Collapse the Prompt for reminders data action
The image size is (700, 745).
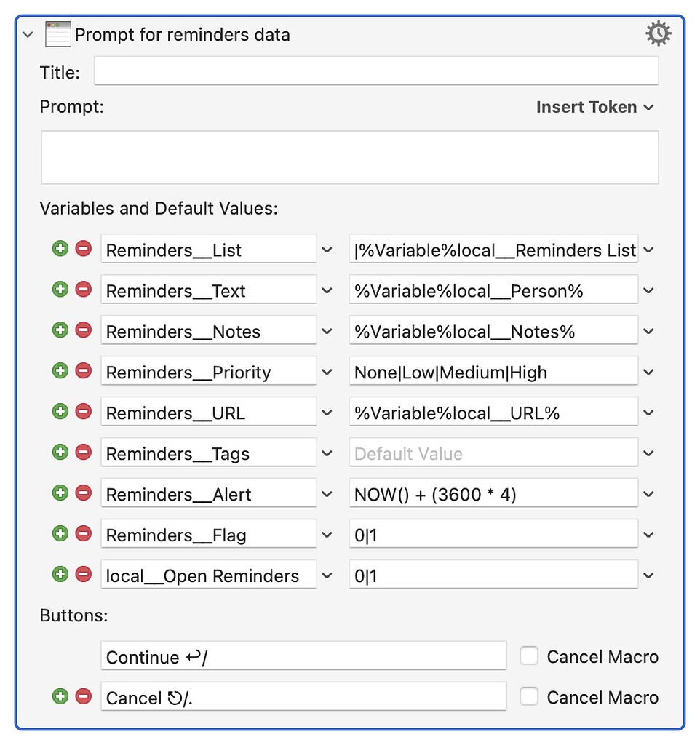pos(28,34)
